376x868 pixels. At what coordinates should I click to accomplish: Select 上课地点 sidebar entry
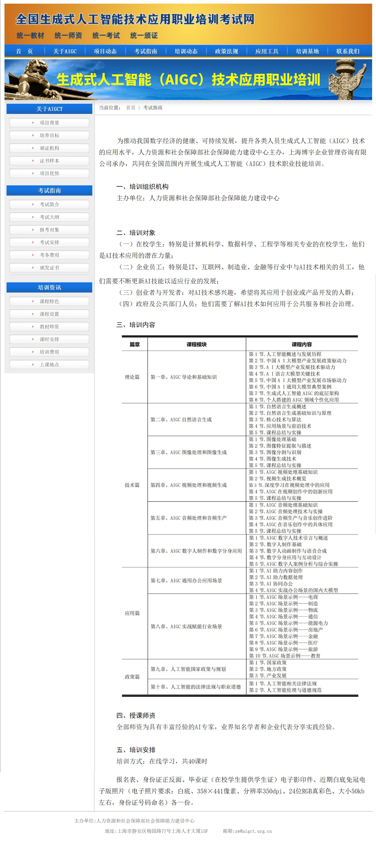tap(49, 365)
